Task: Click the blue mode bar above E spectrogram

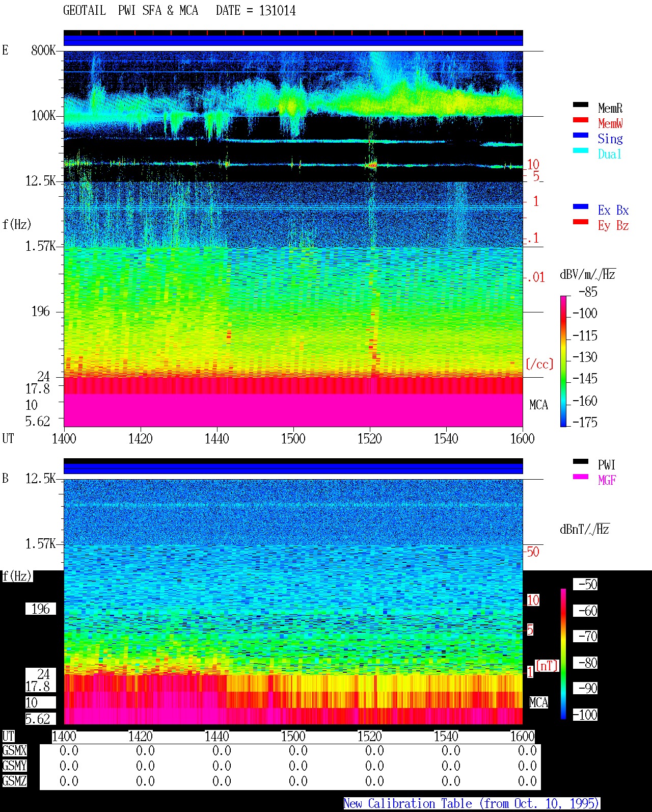Action: click(293, 40)
